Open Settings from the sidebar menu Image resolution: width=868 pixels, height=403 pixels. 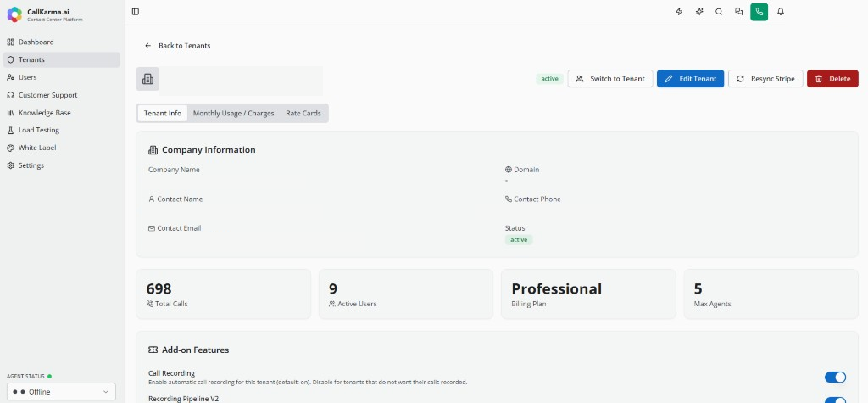(x=61, y=165)
